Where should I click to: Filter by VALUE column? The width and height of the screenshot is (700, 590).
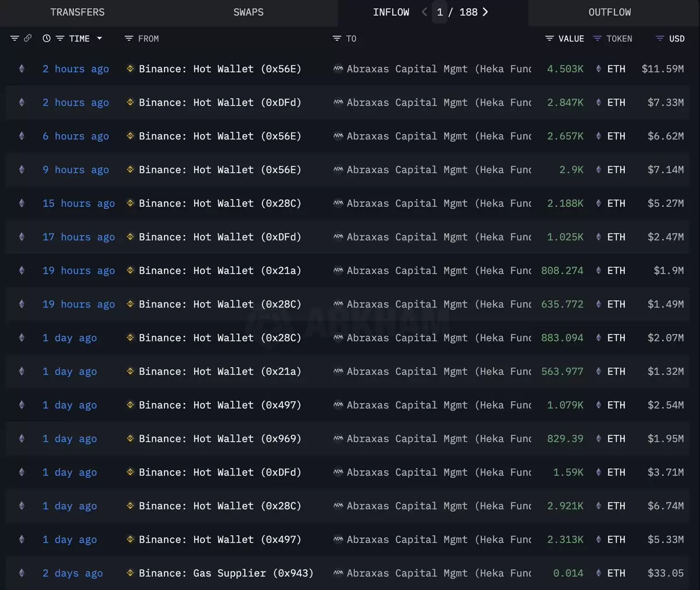click(x=549, y=39)
